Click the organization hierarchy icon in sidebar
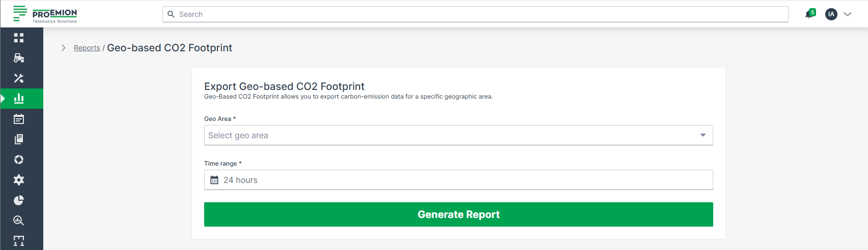 19,241
